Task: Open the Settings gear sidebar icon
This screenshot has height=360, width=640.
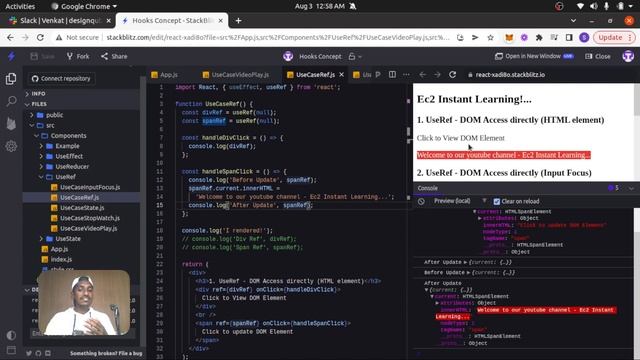Action: pos(11,146)
